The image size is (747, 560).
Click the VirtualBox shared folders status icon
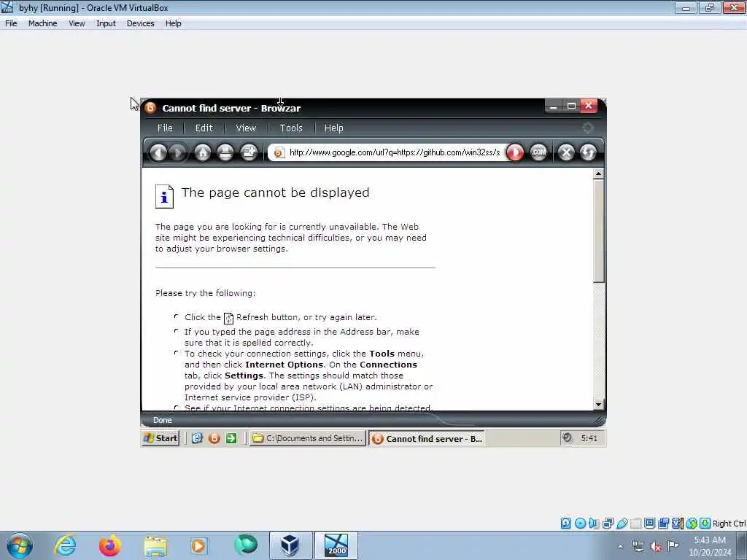[x=635, y=524]
